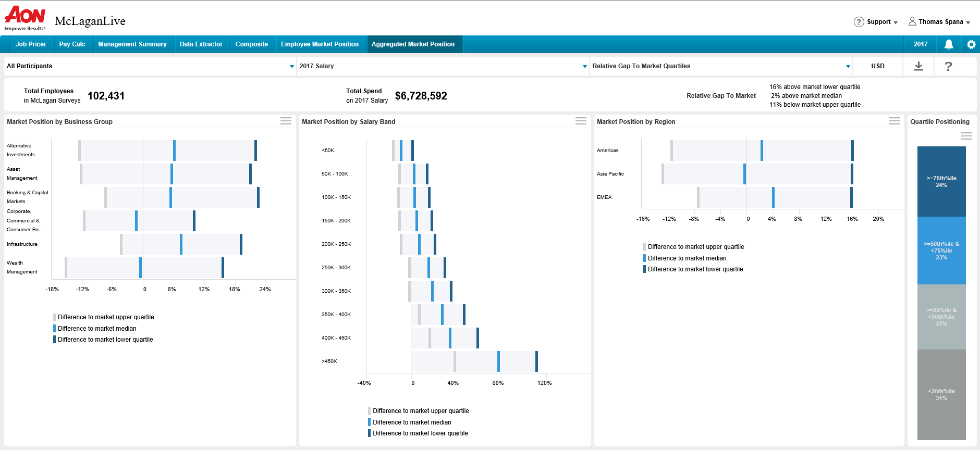Open Region chart hamburger menu
The width and height of the screenshot is (980, 450).
pyautogui.click(x=894, y=121)
